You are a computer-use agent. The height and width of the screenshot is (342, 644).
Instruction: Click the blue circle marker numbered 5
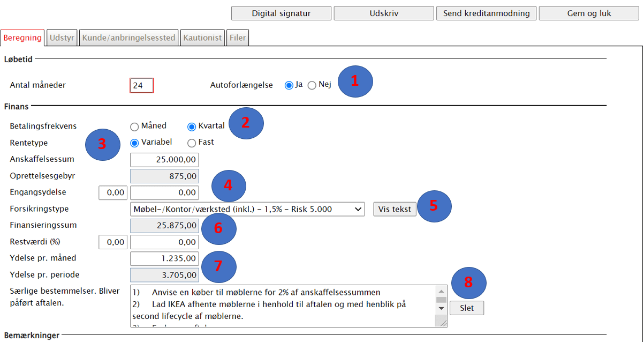tap(434, 206)
